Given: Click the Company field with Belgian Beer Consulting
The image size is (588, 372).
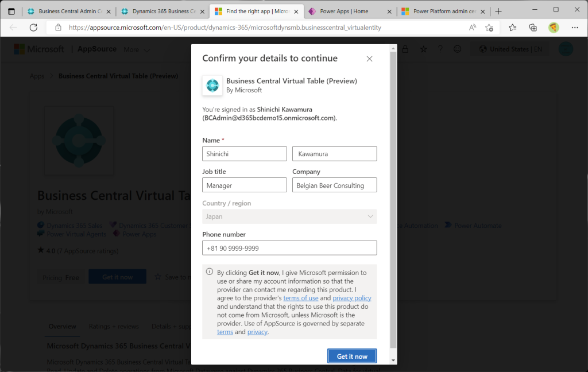Looking at the screenshot, I should [335, 185].
